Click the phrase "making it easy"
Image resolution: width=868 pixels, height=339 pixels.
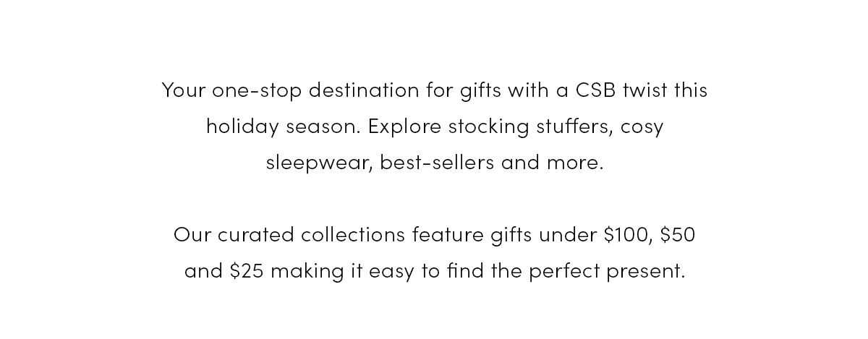[x=342, y=272]
